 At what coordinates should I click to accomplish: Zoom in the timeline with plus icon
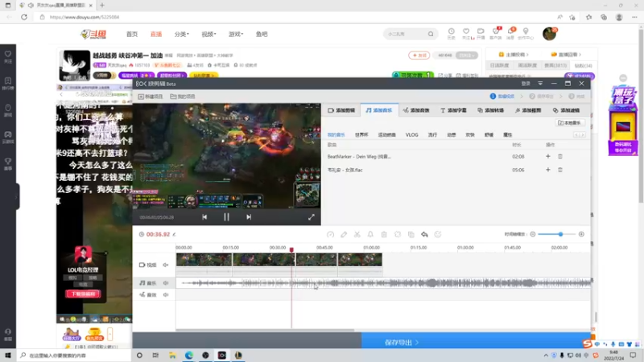click(581, 234)
